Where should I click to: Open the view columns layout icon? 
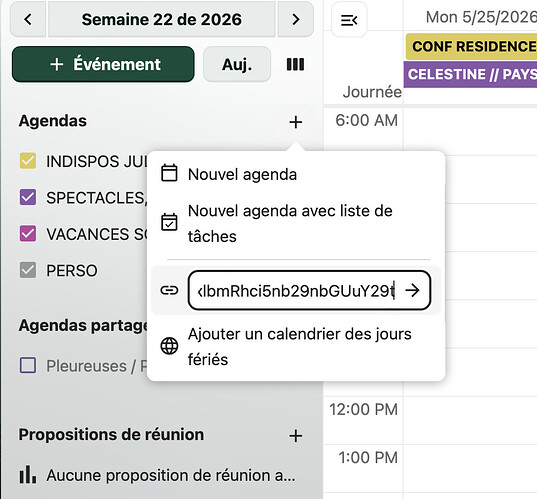click(x=295, y=64)
